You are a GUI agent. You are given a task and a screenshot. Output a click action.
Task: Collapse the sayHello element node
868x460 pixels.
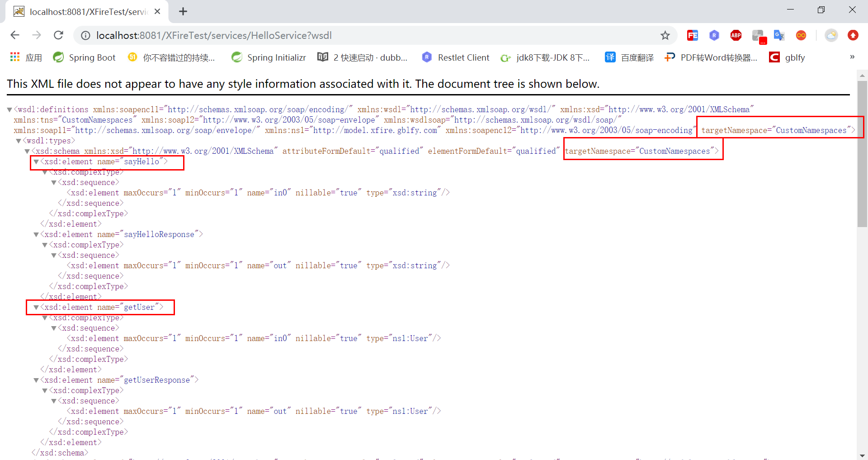tap(36, 162)
